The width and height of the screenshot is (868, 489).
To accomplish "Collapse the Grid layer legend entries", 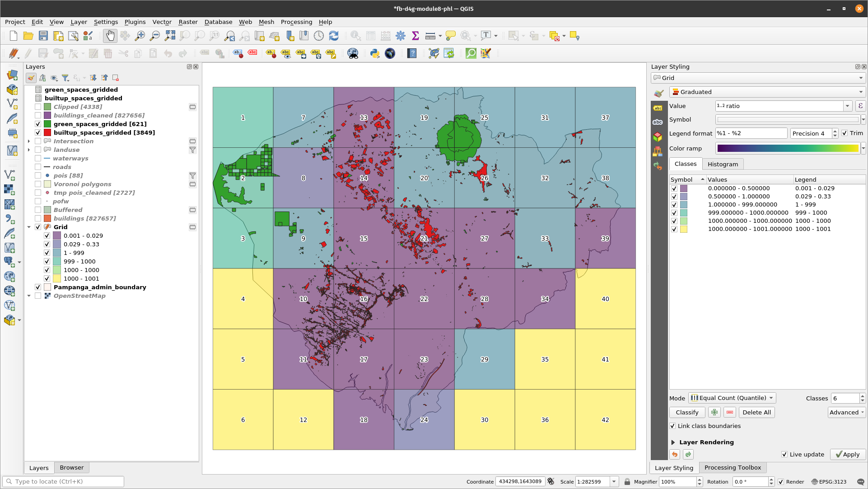I will pyautogui.click(x=29, y=227).
